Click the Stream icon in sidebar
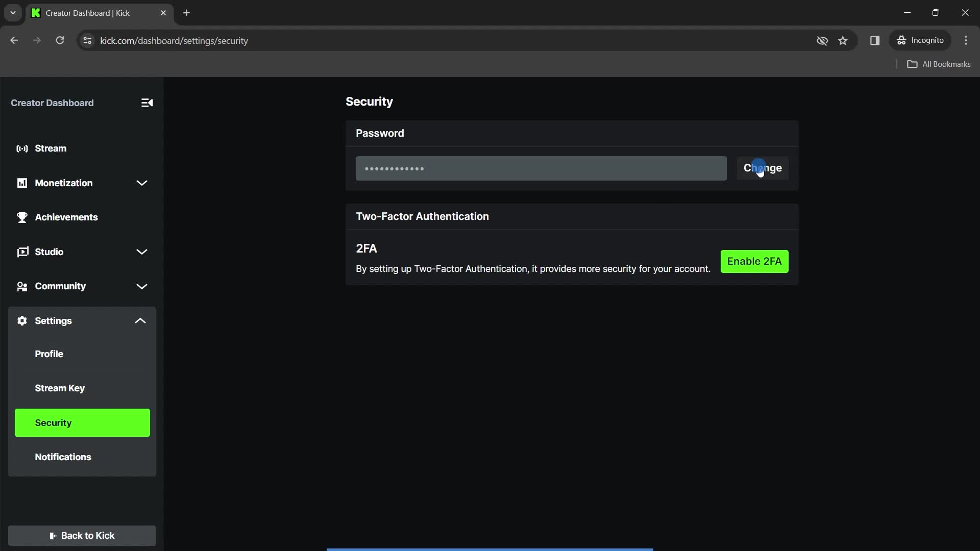 tap(23, 148)
